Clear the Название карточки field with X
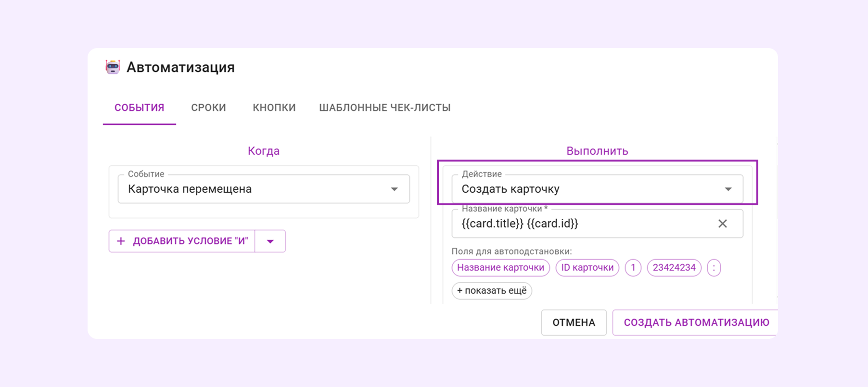This screenshot has height=387, width=868. (722, 224)
